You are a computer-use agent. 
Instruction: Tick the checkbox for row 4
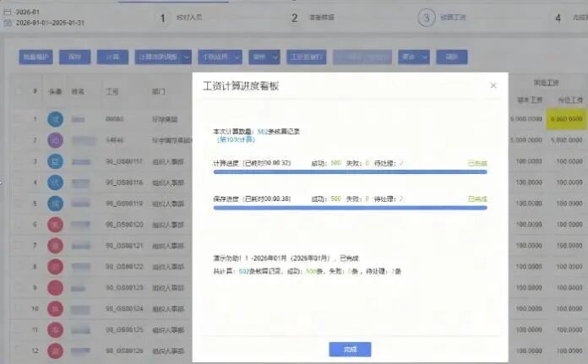tap(18, 182)
